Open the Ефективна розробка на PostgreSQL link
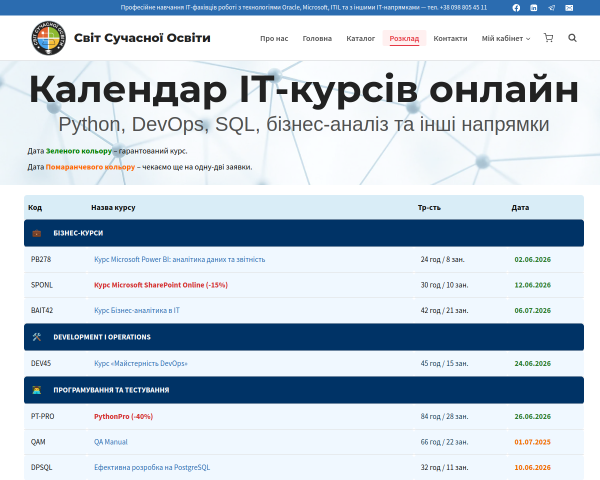The height and width of the screenshot is (480, 600). pyautogui.click(x=152, y=467)
